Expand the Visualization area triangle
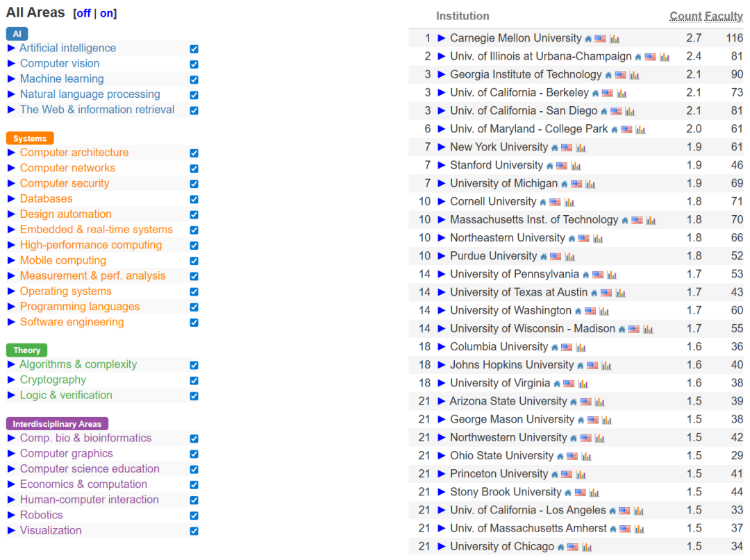The image size is (750, 560). coord(10,530)
